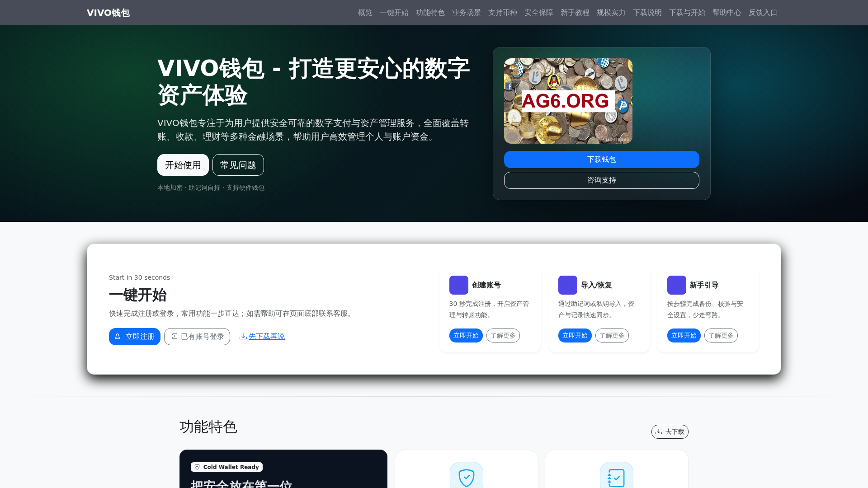Click the user-plus icon in 立即注册
Viewport: 868px width, 488px height.
(x=118, y=337)
